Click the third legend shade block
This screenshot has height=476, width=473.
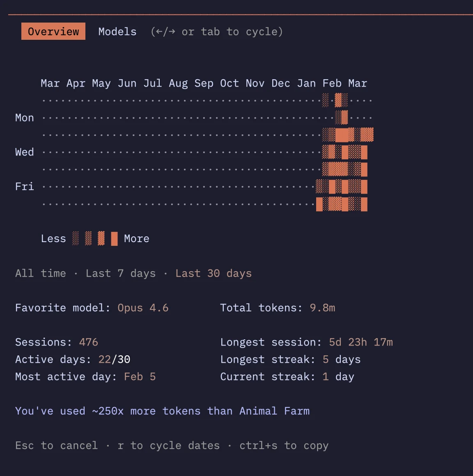(101, 238)
